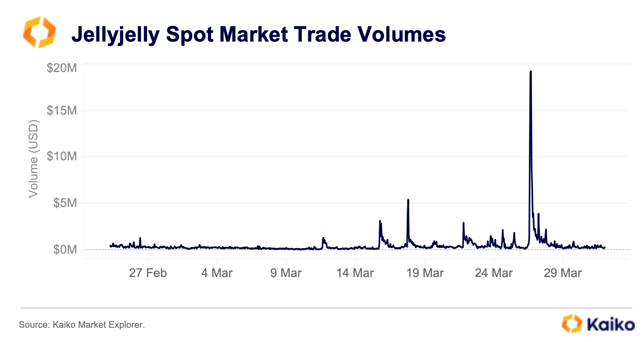Select the chart title Jellyjelly Spot Market Trade Volumes

point(258,35)
